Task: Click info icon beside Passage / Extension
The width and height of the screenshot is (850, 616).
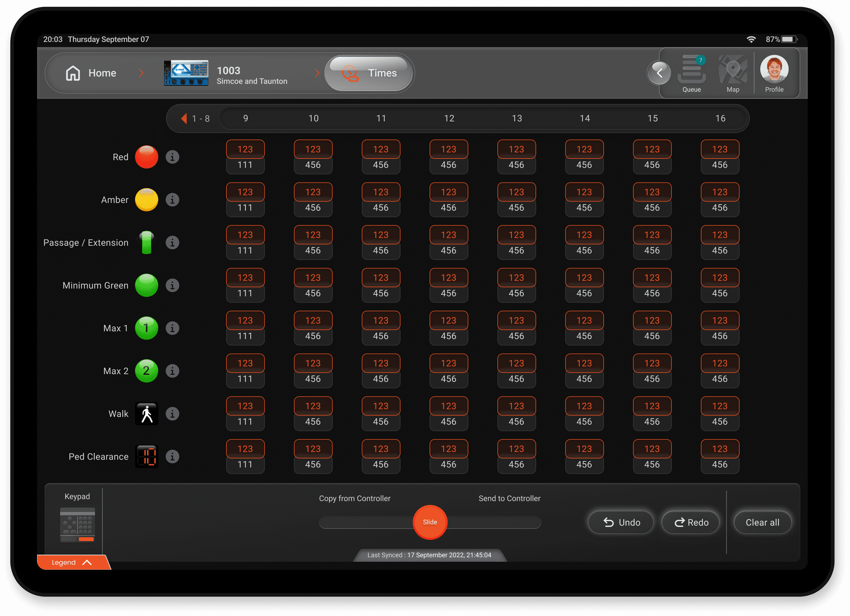Action: (x=172, y=243)
